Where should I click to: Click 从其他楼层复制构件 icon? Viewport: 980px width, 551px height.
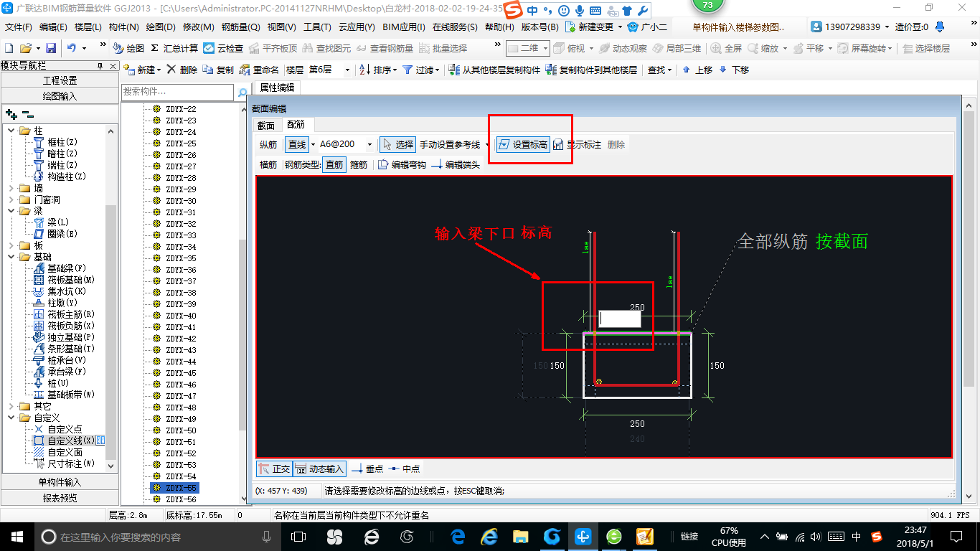click(454, 70)
